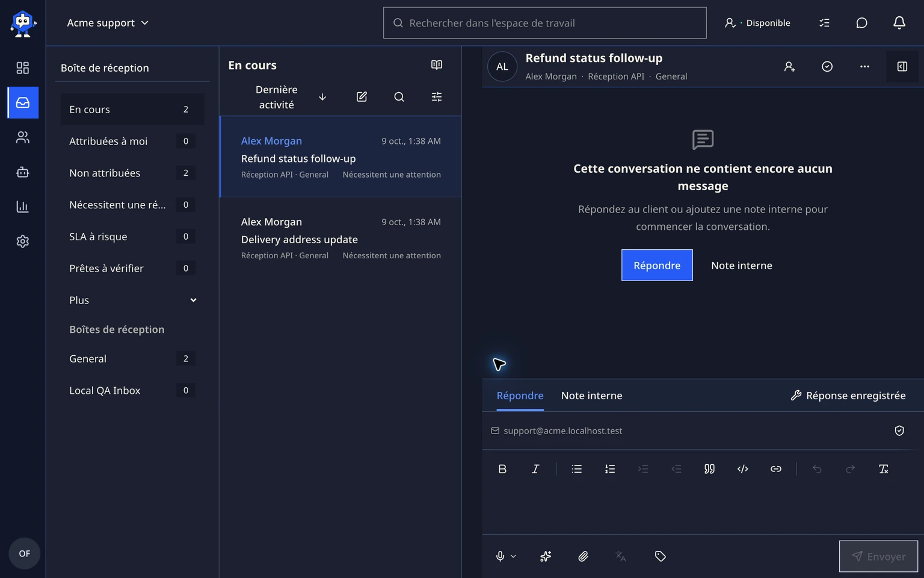Open the microphone options dropdown arrow
This screenshot has width=924, height=578.
[x=513, y=556]
